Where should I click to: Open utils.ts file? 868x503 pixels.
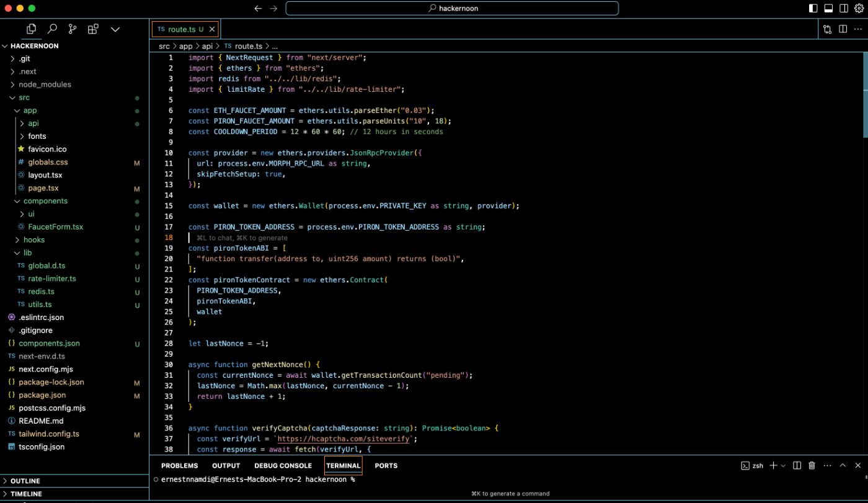(x=74, y=305)
